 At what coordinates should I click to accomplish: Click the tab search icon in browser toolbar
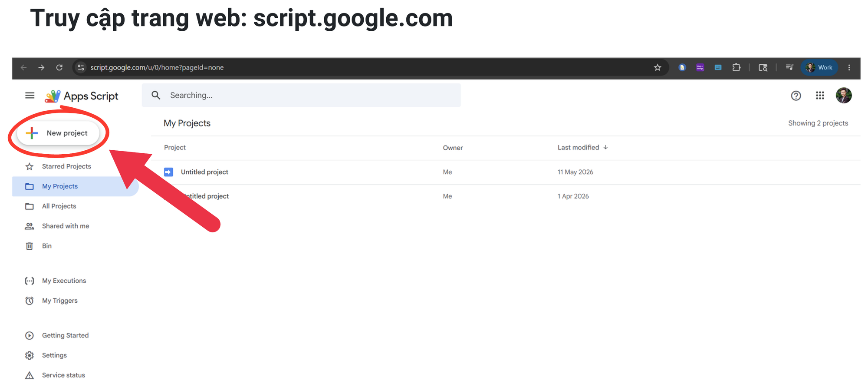click(x=763, y=67)
